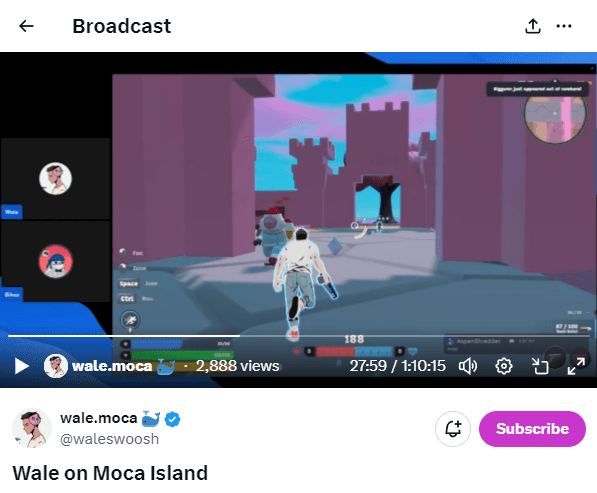
Task: Go back using the arrow icon
Action: [x=26, y=26]
